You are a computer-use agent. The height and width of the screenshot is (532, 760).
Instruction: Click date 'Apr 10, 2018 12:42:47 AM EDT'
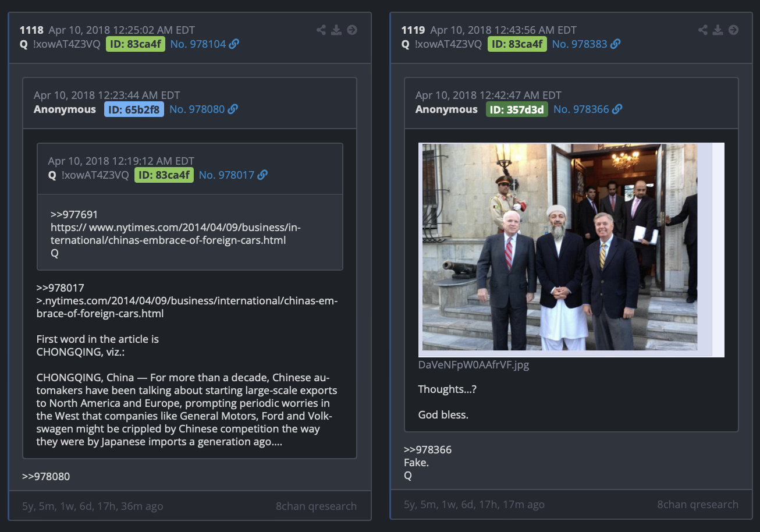[x=489, y=95]
